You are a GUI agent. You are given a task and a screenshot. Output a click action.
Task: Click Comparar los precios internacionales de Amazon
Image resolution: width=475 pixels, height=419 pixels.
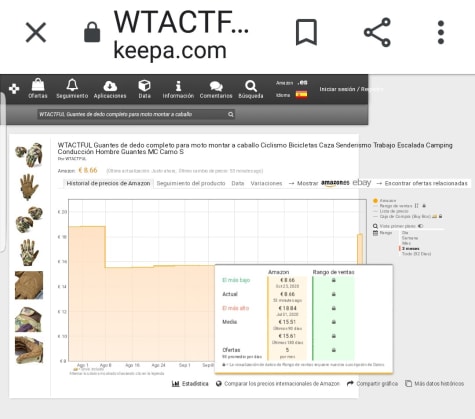pyautogui.click(x=282, y=384)
